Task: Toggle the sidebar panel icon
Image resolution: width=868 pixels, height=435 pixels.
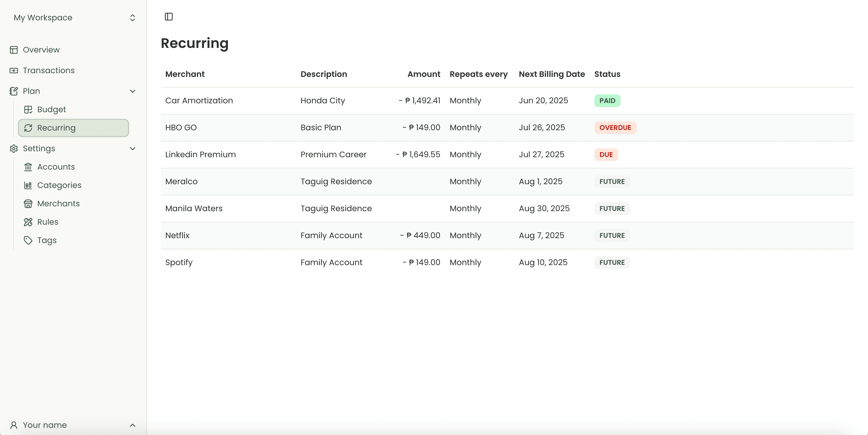Action: [169, 17]
